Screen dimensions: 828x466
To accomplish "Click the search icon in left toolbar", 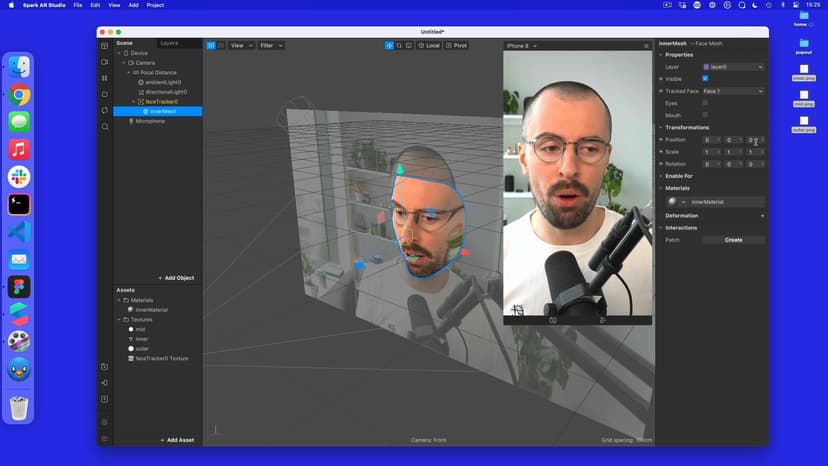I will [x=105, y=127].
